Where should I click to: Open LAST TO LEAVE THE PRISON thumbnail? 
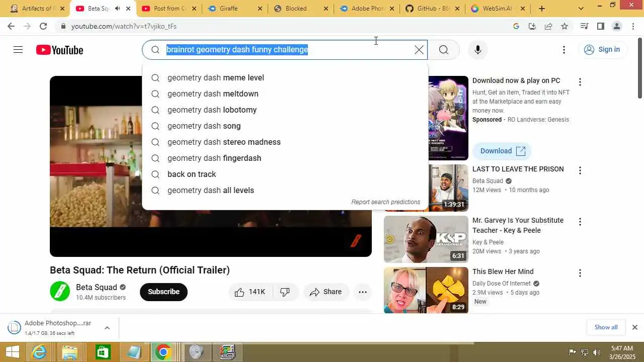[x=426, y=188]
